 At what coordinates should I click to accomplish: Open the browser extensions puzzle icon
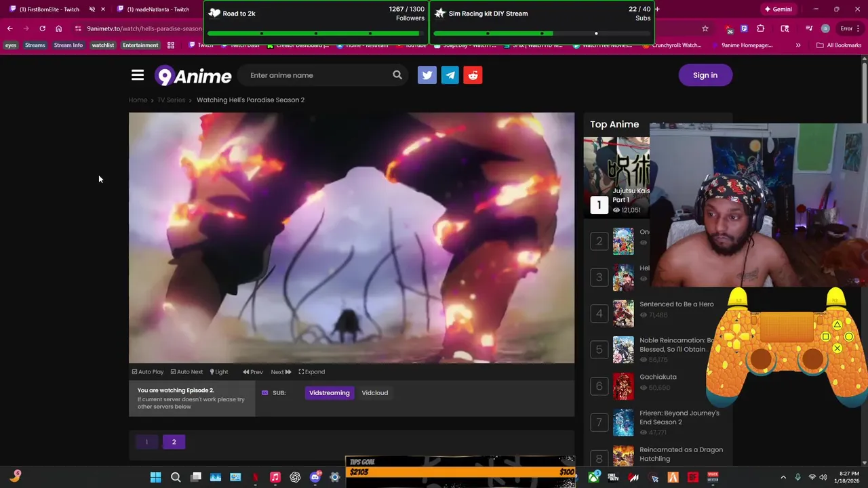pyautogui.click(x=760, y=28)
